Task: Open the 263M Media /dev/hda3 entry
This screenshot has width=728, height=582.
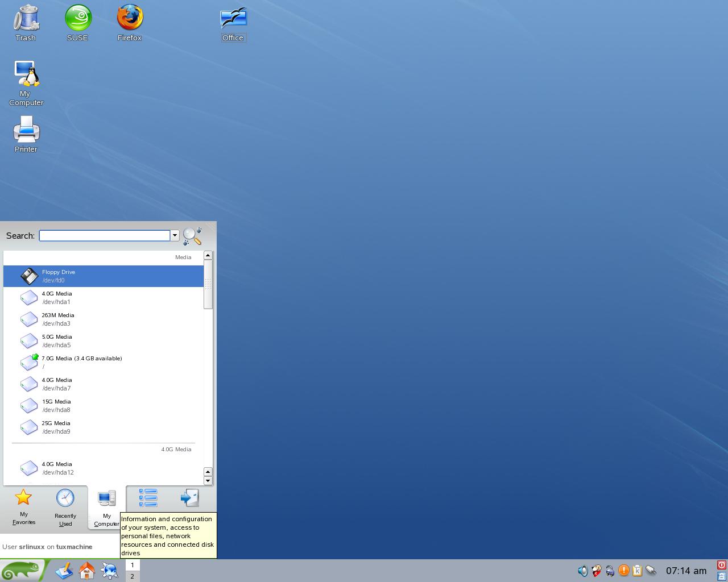Action: (104, 319)
